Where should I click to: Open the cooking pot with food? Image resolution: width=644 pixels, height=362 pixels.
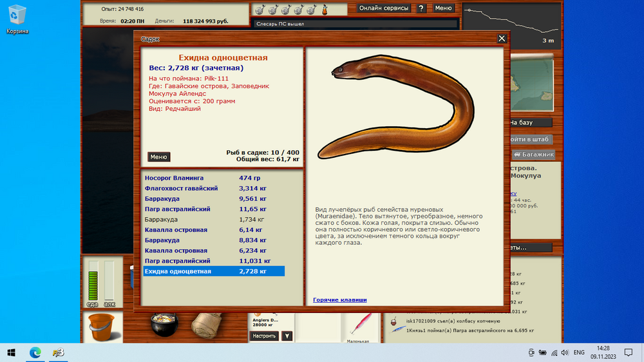(x=164, y=325)
